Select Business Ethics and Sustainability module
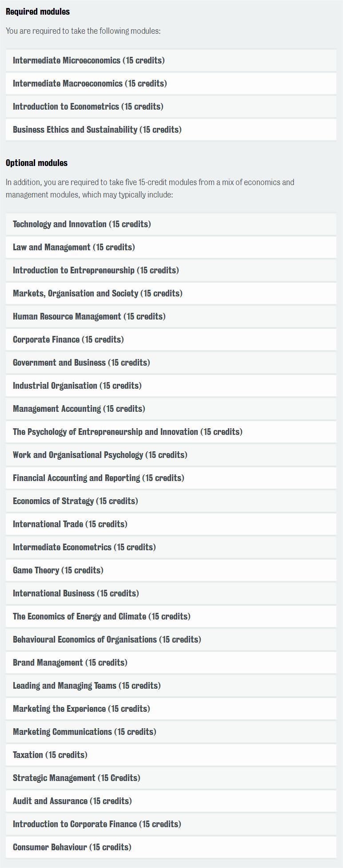The image size is (343, 868). click(x=171, y=130)
